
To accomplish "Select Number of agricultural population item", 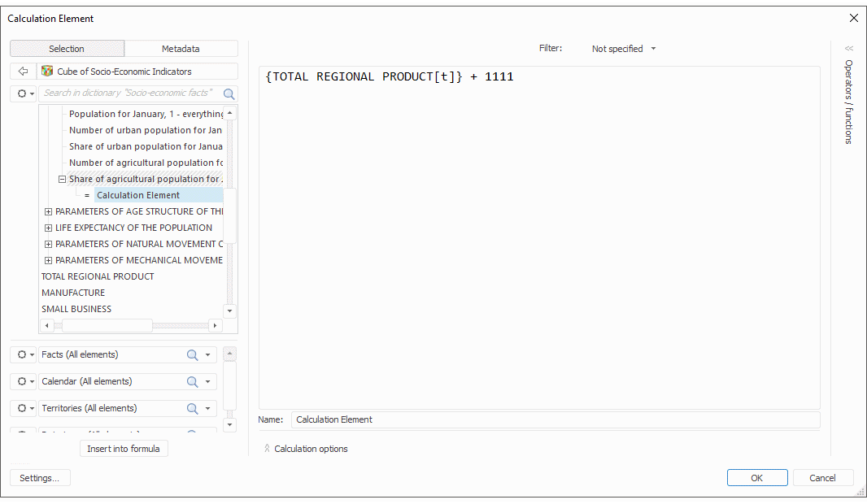I will click(x=146, y=163).
